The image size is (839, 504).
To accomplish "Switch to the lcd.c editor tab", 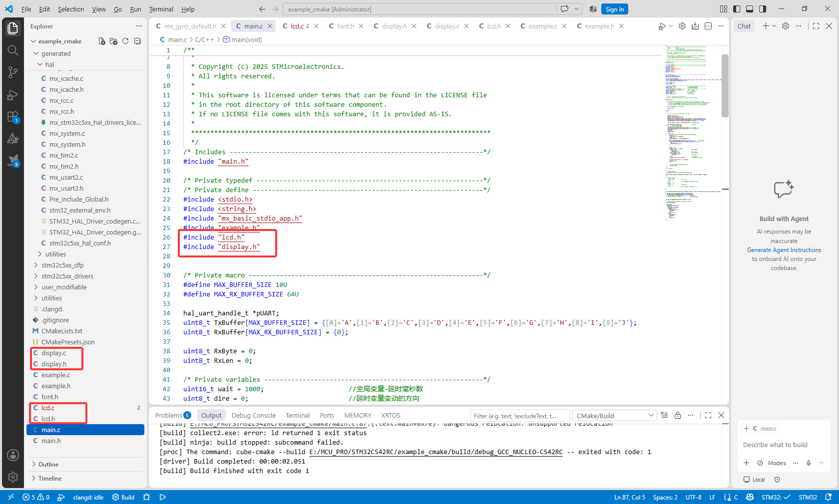I will pyautogui.click(x=300, y=26).
